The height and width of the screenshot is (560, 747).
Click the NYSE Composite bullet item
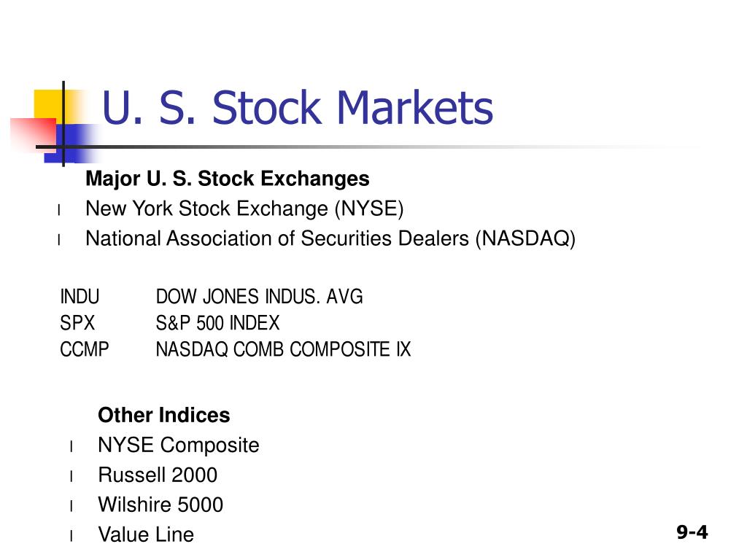[179, 446]
